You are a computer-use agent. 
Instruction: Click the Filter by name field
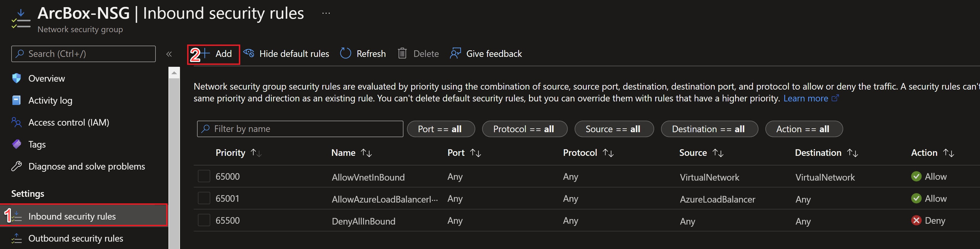(x=300, y=129)
